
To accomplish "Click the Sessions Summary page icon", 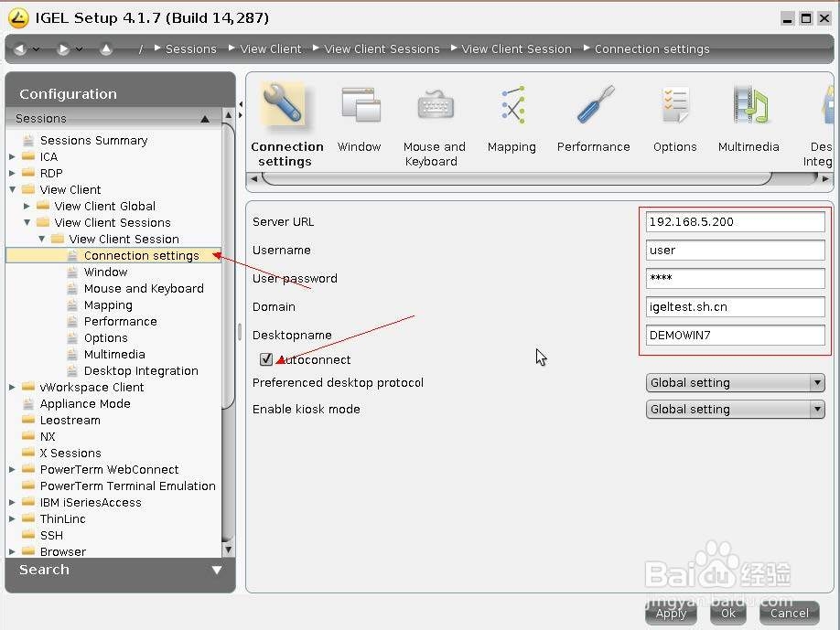I will coord(28,140).
